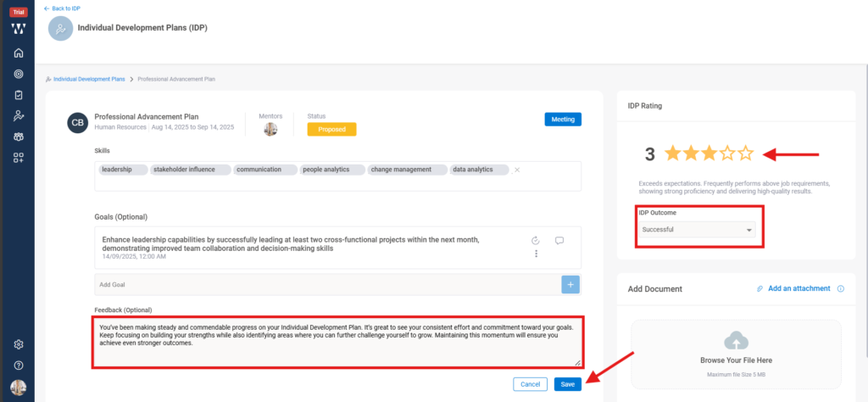Click Add an attachment link
The height and width of the screenshot is (402, 868).
click(x=798, y=288)
